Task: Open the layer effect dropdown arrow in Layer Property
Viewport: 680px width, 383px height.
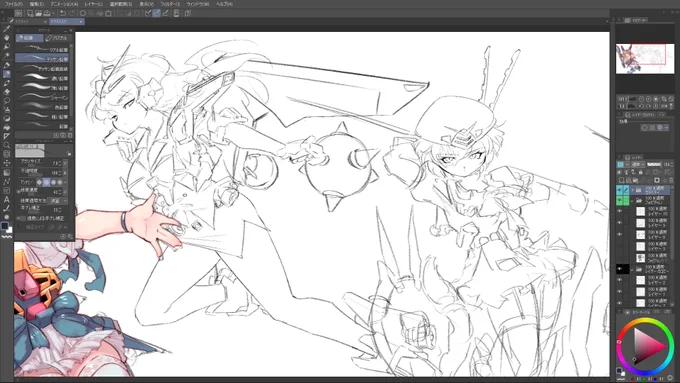Action: coord(667,128)
